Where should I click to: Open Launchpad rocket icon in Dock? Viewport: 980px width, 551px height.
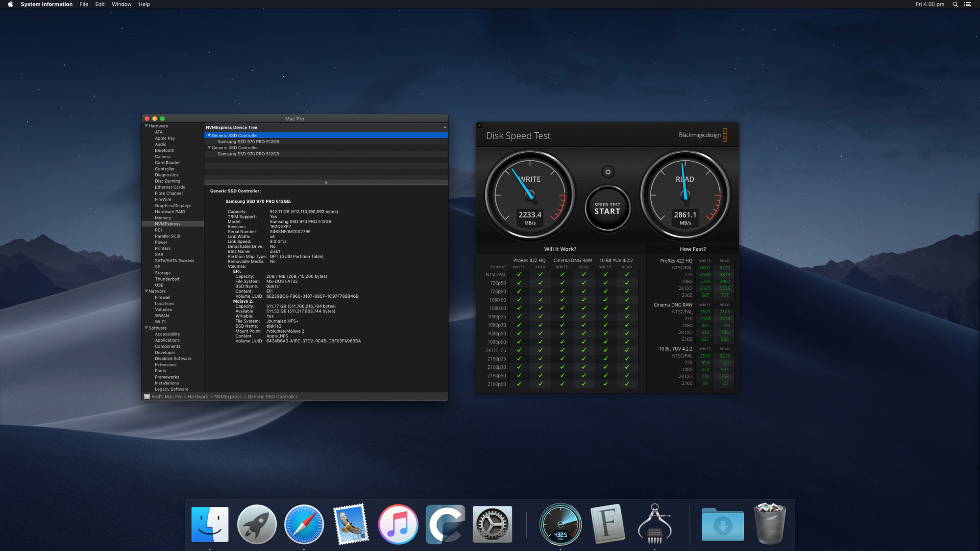click(x=257, y=525)
